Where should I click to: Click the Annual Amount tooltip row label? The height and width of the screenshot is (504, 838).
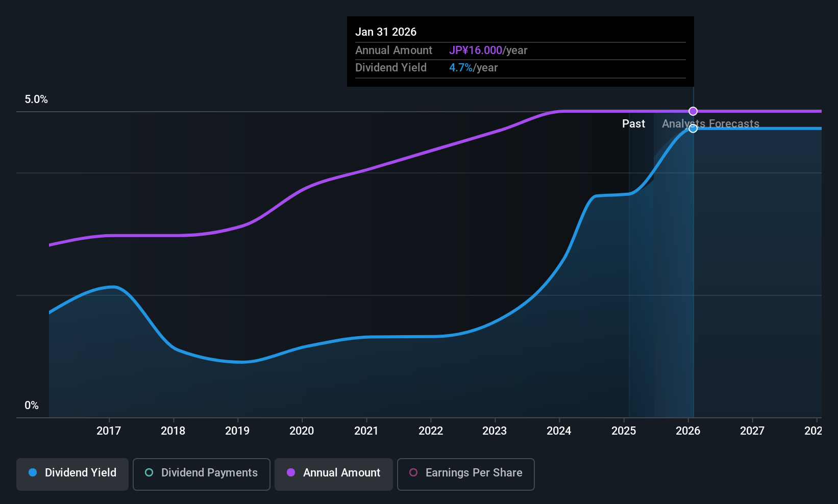393,51
